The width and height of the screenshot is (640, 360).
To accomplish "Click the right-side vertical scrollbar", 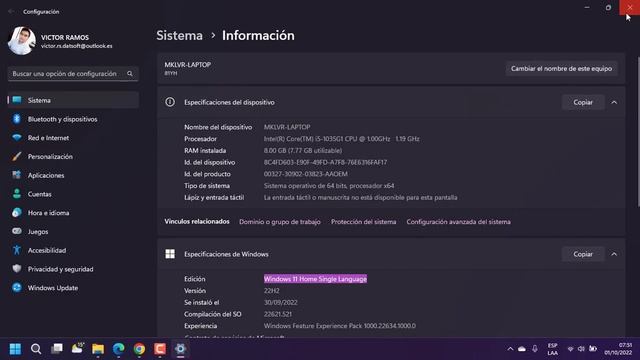I will [x=638, y=131].
